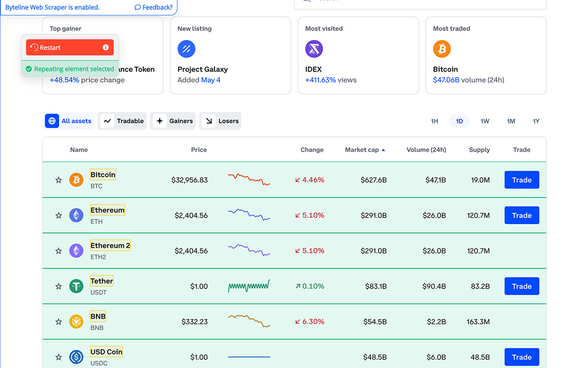Image resolution: width=588 pixels, height=368 pixels.
Task: Click the Restart button in Byteline scraper
Action: tap(70, 47)
